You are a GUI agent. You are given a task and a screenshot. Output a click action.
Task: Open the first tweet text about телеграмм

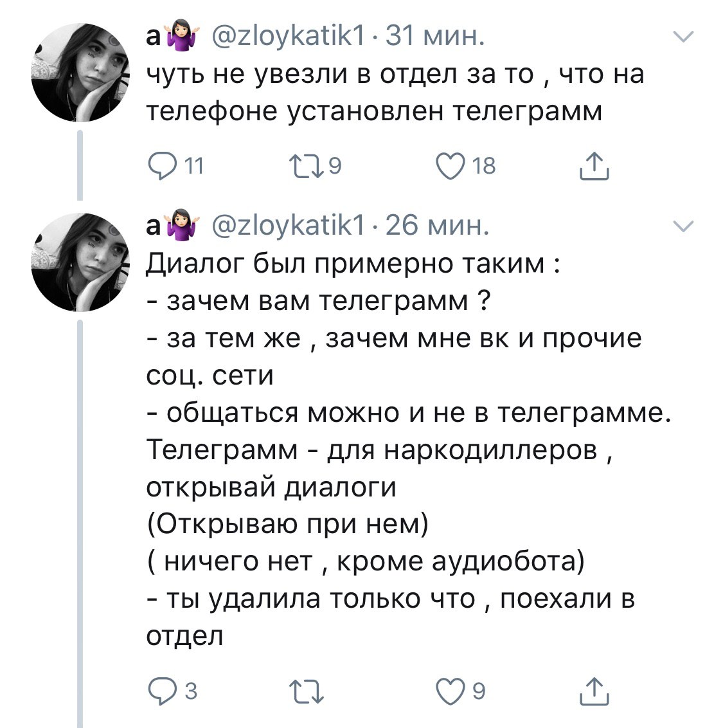(x=395, y=93)
